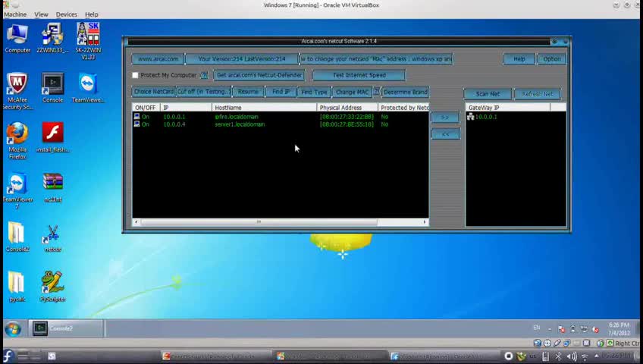Click the Determine Brand button
This screenshot has height=364, width=643.
click(405, 92)
